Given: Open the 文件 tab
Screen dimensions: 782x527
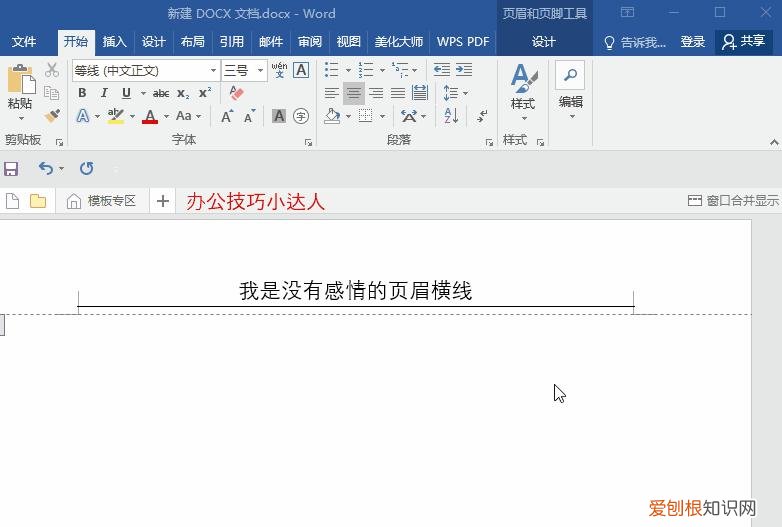Looking at the screenshot, I should click(24, 42).
